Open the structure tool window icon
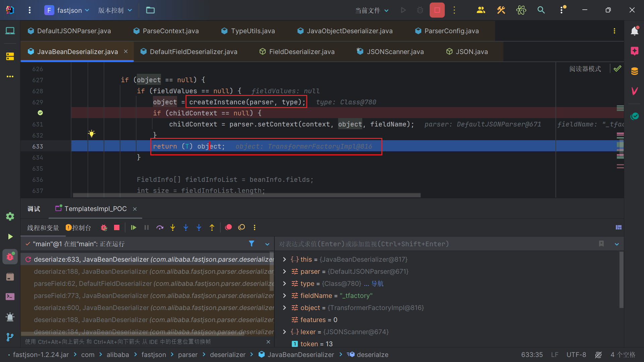The image size is (644, 362). coord(10,56)
